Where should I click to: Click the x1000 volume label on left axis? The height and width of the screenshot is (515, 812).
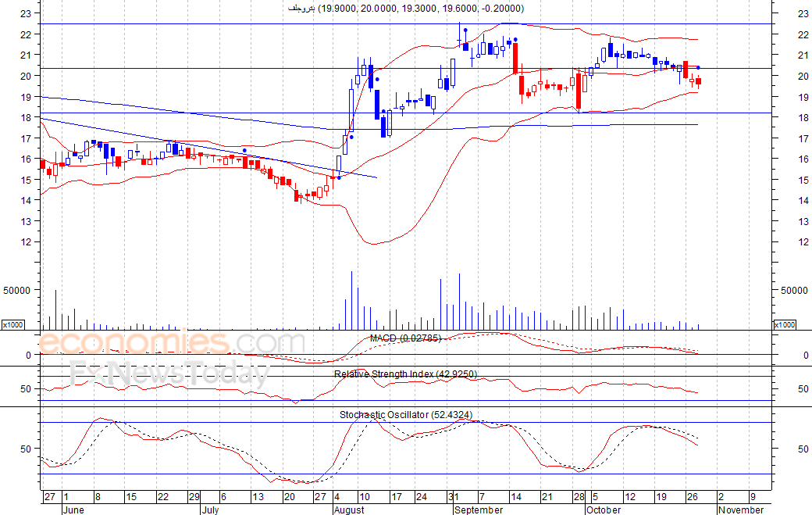pyautogui.click(x=13, y=324)
